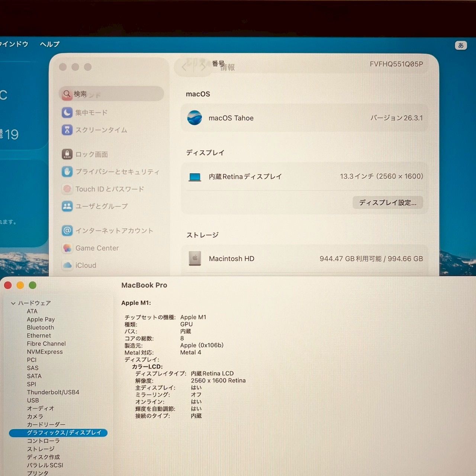
Task: Select ユーザとグループ in the sidebar
Action: (x=95, y=206)
